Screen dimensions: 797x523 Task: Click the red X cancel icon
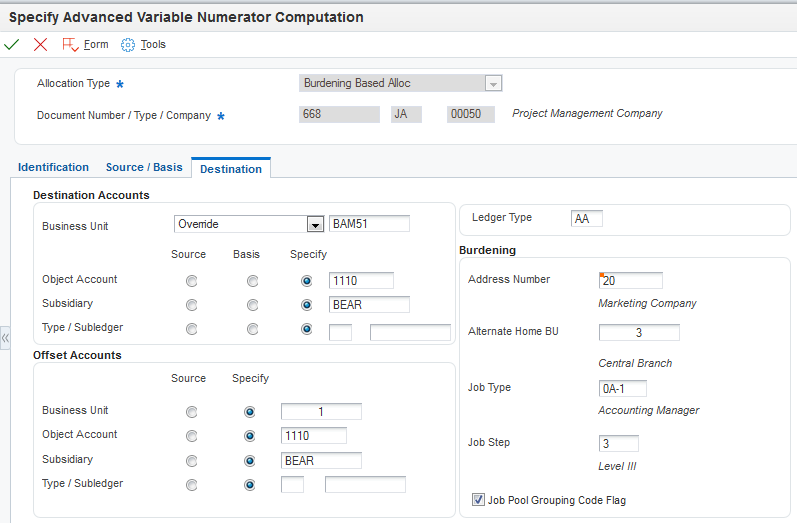point(40,45)
